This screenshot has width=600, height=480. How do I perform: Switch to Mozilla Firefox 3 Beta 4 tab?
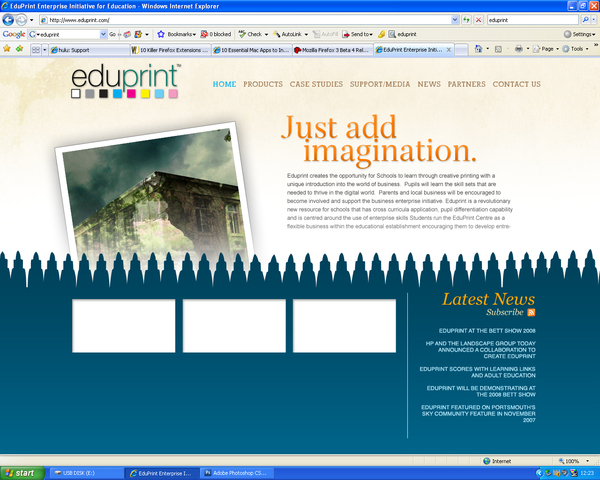[333, 50]
